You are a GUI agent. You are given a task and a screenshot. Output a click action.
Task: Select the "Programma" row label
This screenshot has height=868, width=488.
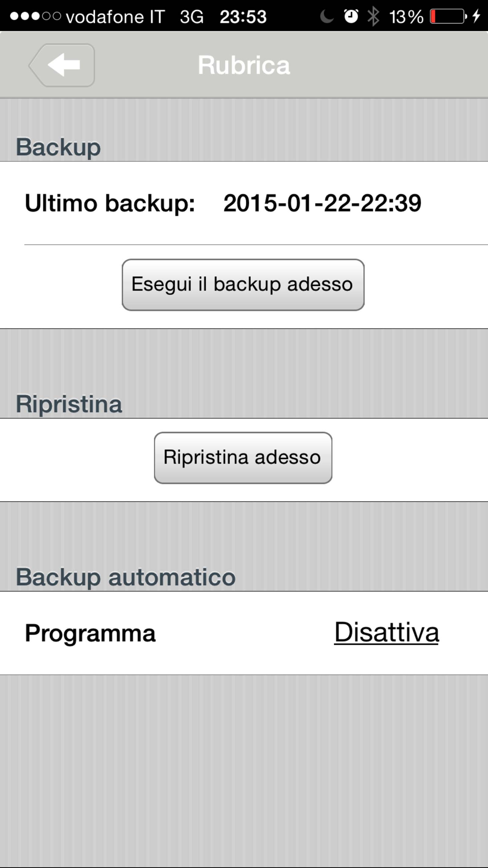coord(90,634)
